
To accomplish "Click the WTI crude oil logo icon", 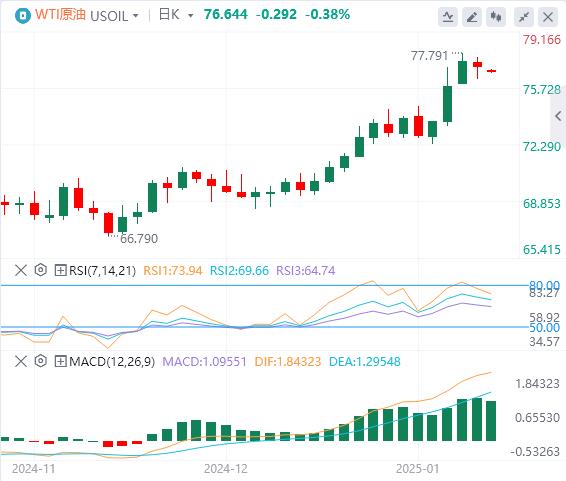I will [22, 16].
